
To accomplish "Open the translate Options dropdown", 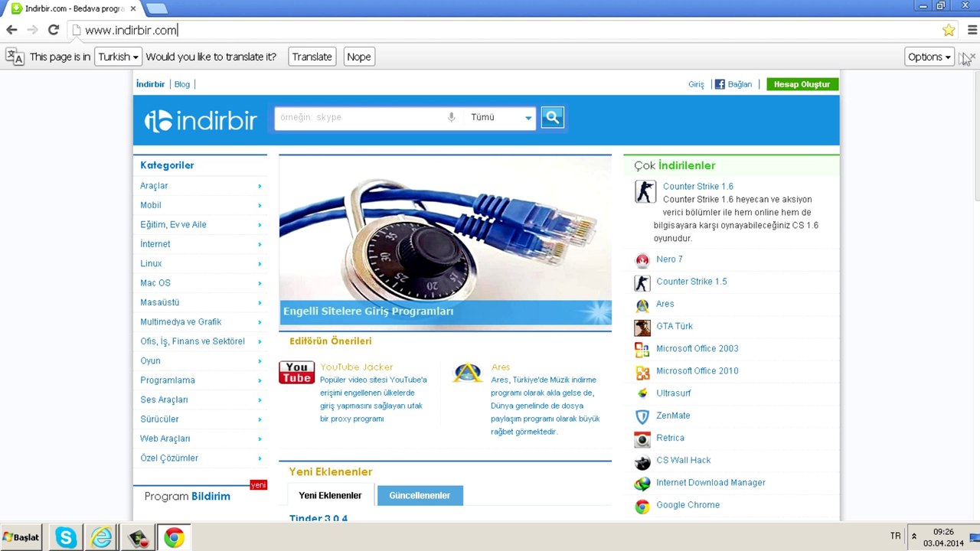I will [929, 57].
